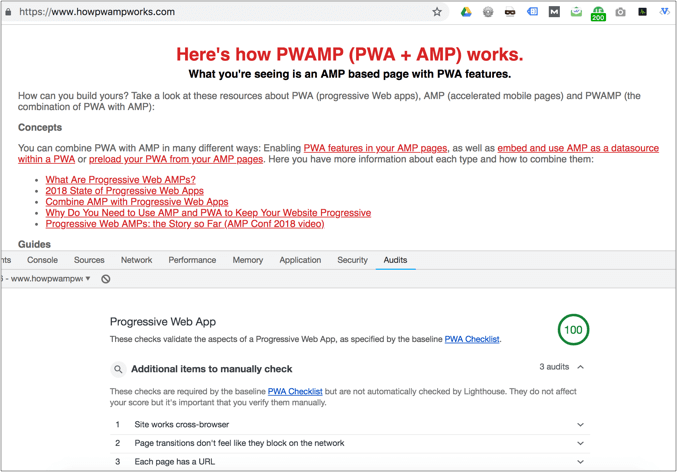Click the 100 score gauge
The width and height of the screenshot is (677, 472).
click(573, 330)
